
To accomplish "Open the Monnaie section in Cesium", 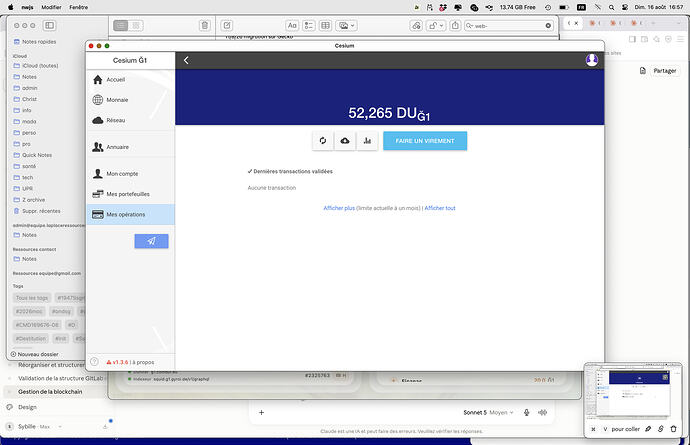I will click(130, 100).
